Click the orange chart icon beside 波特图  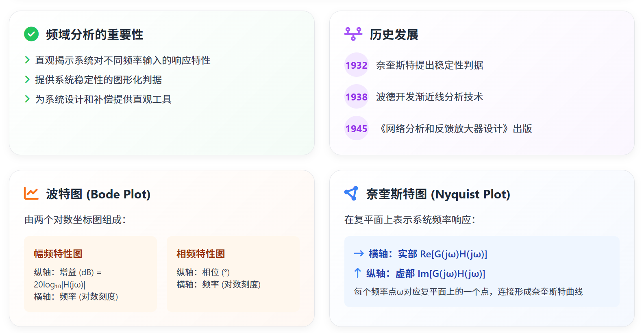(x=31, y=194)
